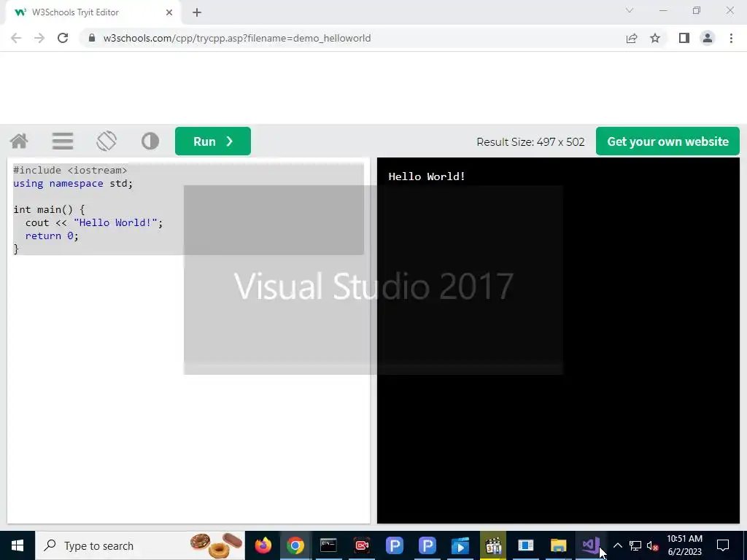Bookmark this page with star
Viewport: 747px width, 560px height.
(655, 38)
